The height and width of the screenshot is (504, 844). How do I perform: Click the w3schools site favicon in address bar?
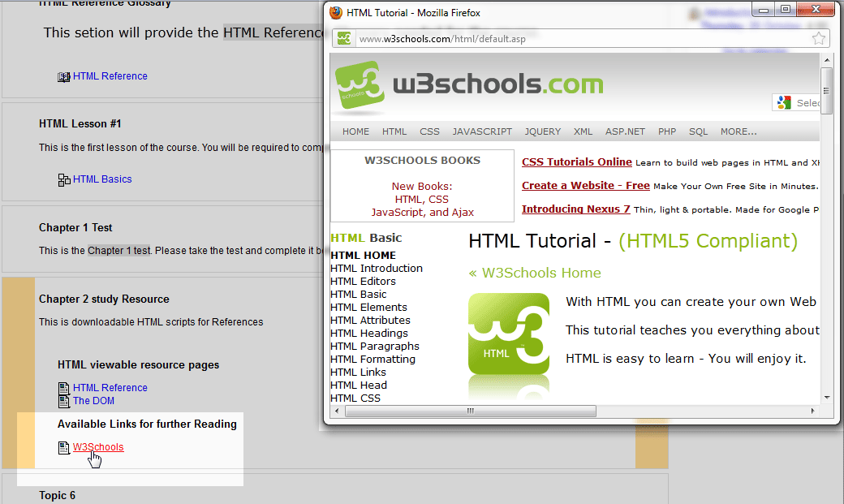(344, 38)
